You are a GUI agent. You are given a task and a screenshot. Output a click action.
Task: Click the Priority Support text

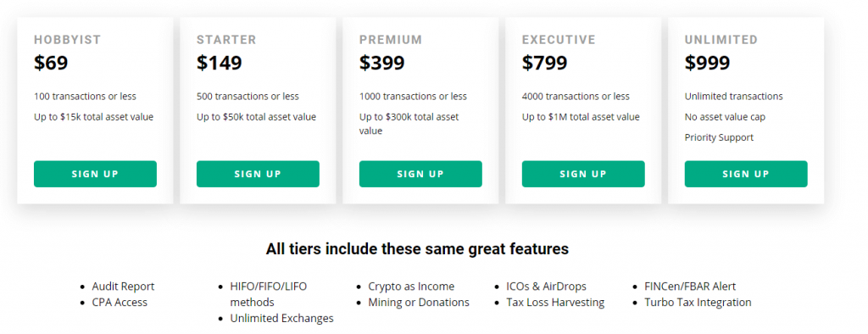tap(719, 137)
